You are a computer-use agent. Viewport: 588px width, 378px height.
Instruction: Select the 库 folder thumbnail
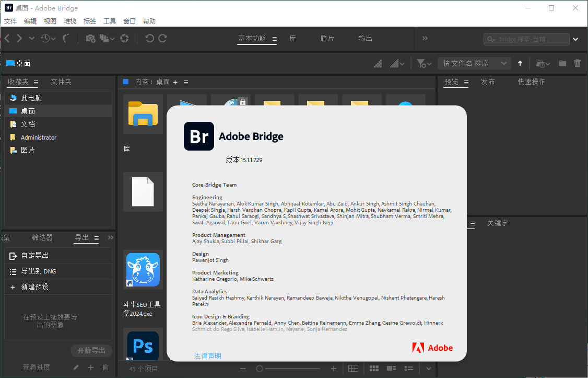point(143,114)
